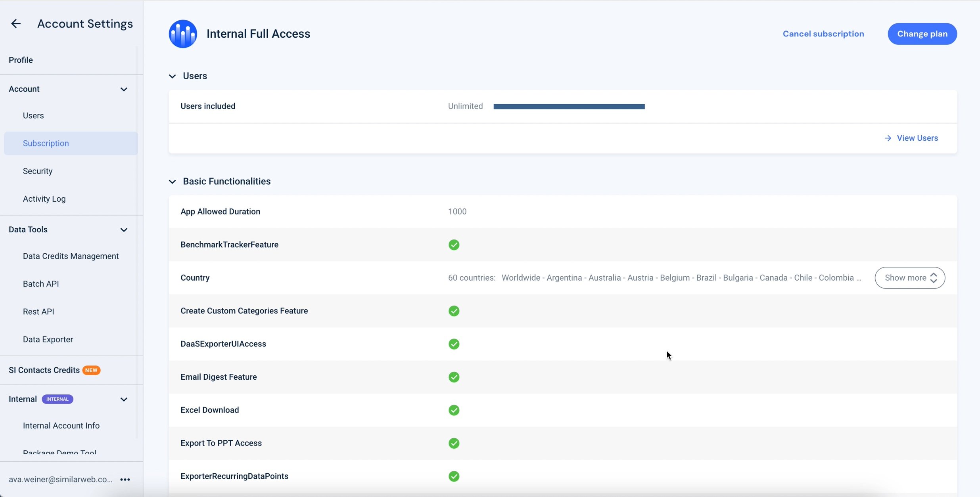Click the ExporterRecurringDataPoints label

coord(234,476)
